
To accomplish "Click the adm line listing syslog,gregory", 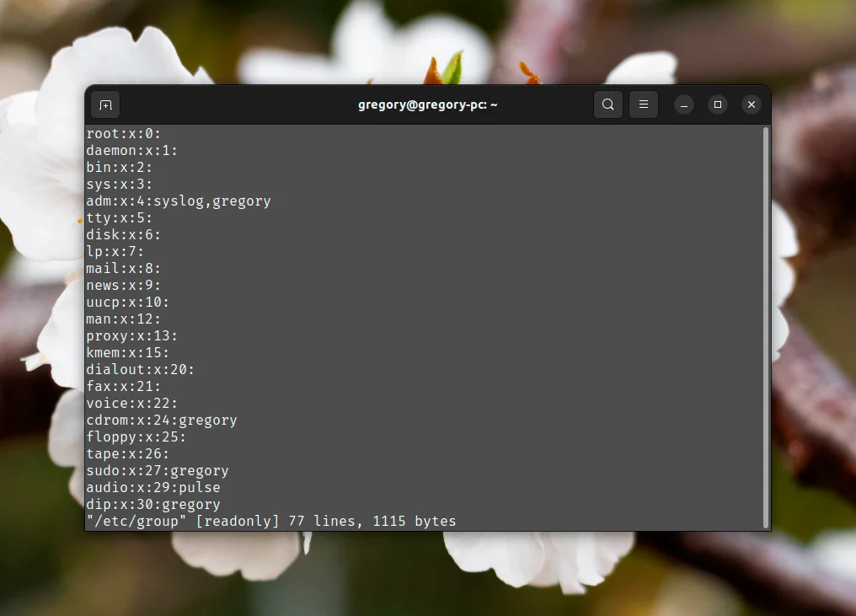I will click(x=179, y=201).
